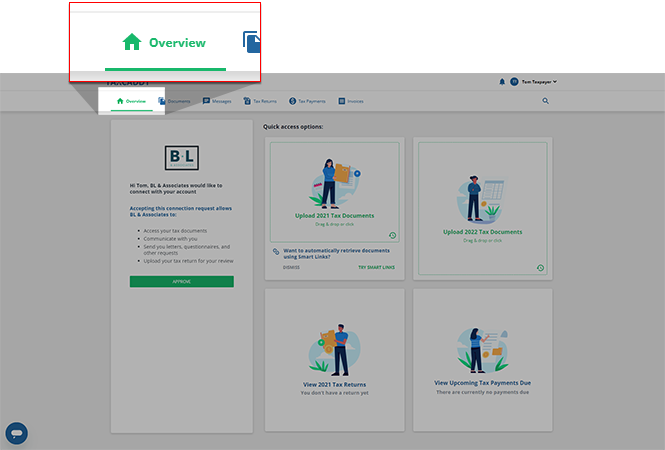Open View 2021 Tax Returns card
Screen dimensions: 665x450
pos(335,360)
